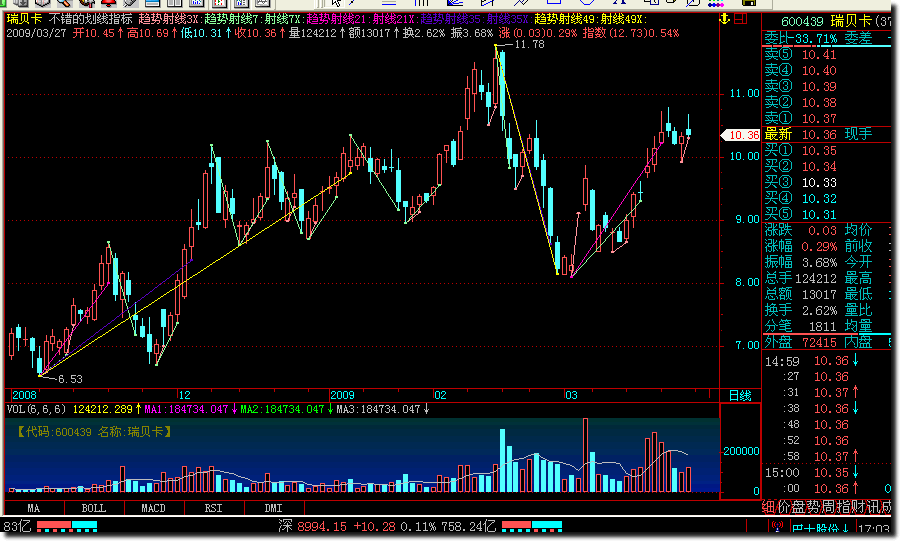Click the colored-dots palette toolbar icon
Image resolution: width=903 pixels, height=543 pixels.
716,3
